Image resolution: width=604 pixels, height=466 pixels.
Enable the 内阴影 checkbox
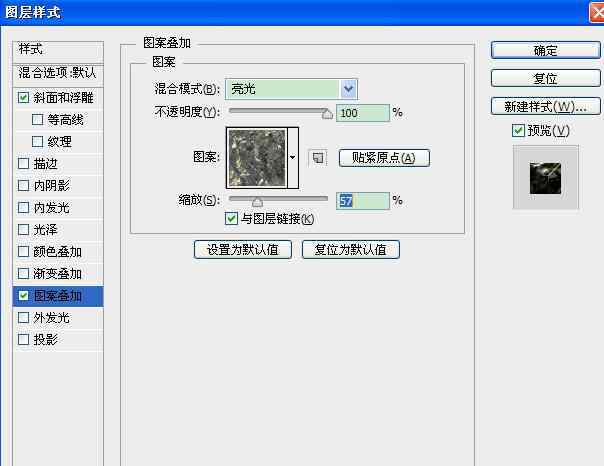pos(23,185)
